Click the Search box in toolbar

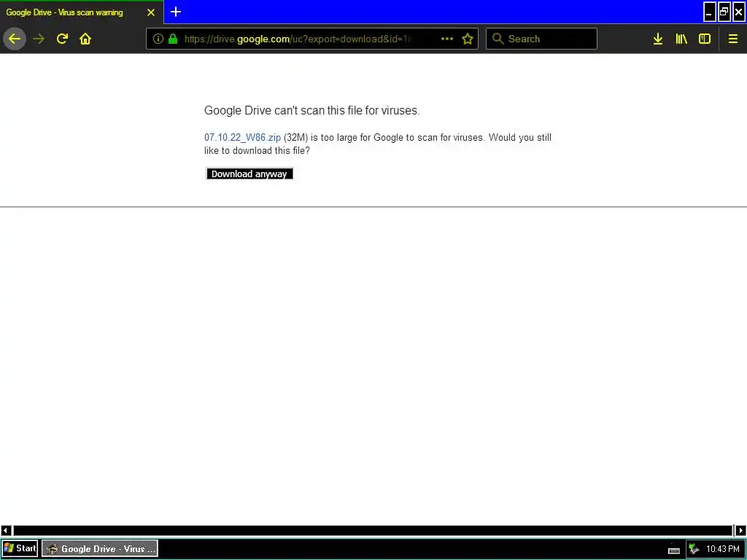click(x=541, y=39)
